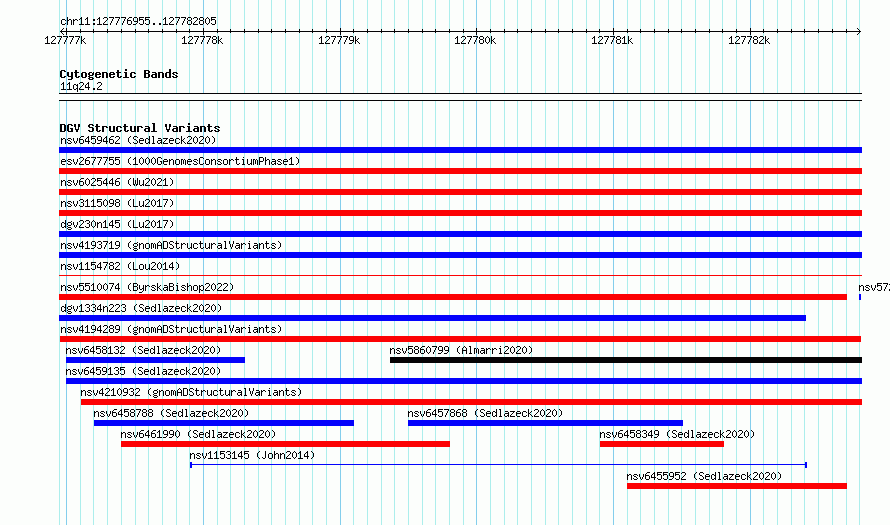The height and width of the screenshot is (525, 890).
Task: Click the 127780k ruler tick label
Action: (475, 40)
